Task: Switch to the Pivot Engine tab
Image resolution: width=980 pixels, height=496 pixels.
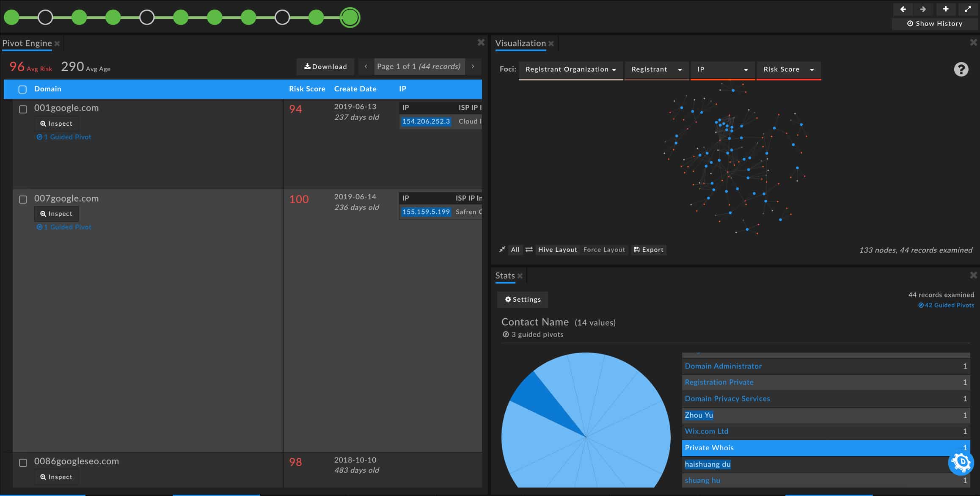Action: [27, 43]
